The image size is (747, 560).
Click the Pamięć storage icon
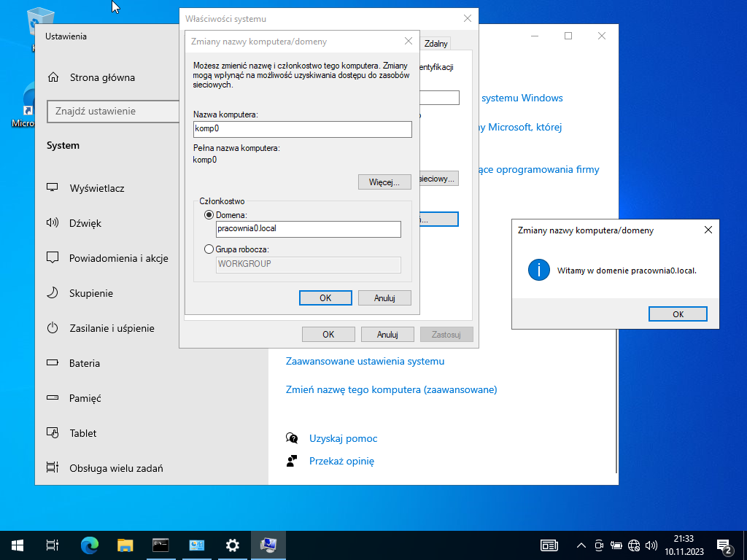click(x=53, y=397)
